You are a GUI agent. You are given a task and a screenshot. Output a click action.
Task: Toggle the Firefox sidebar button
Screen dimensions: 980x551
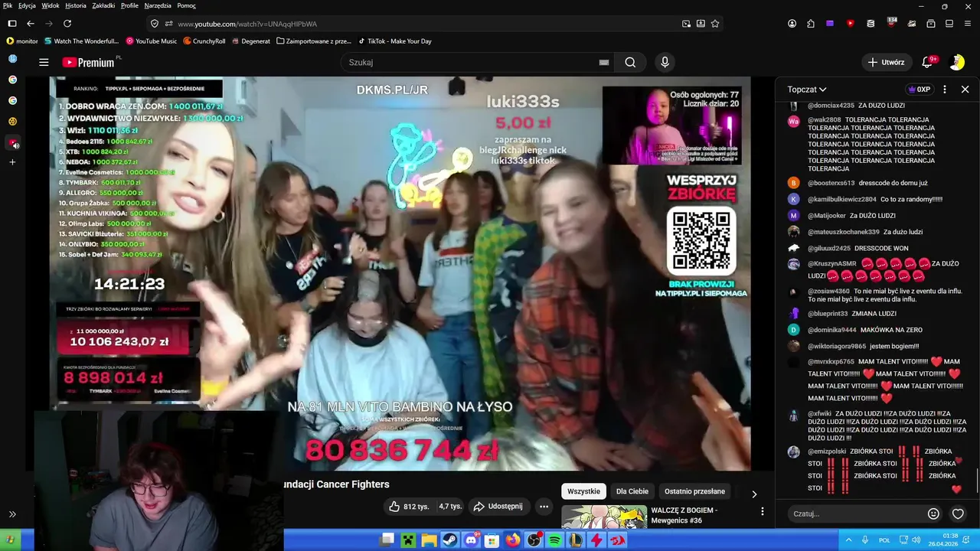pos(12,24)
